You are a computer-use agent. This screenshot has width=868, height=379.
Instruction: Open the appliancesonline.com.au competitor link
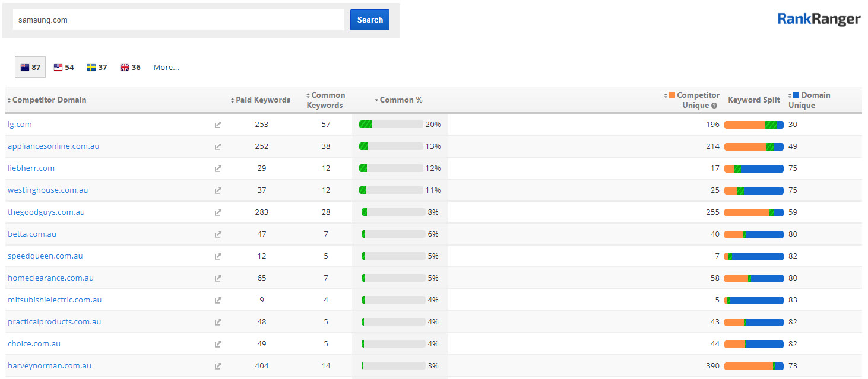[53, 146]
